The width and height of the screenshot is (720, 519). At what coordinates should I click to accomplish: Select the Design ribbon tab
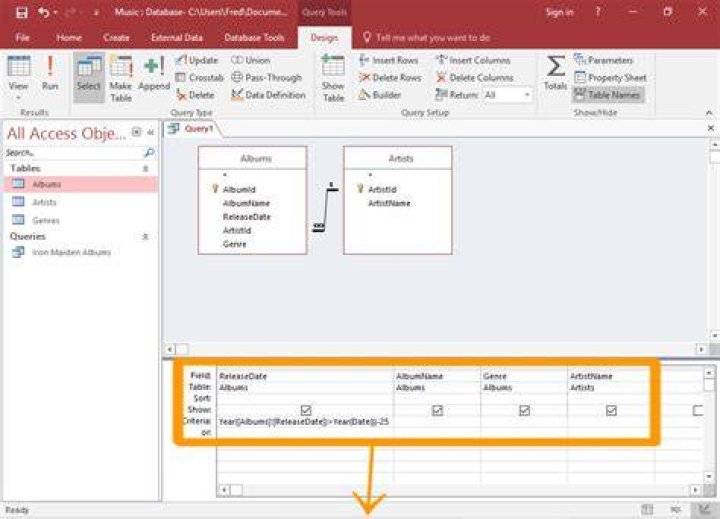point(324,38)
